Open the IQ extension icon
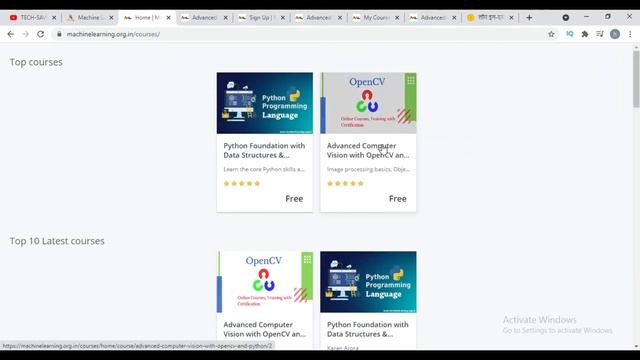This screenshot has height=360, width=640. click(x=570, y=34)
